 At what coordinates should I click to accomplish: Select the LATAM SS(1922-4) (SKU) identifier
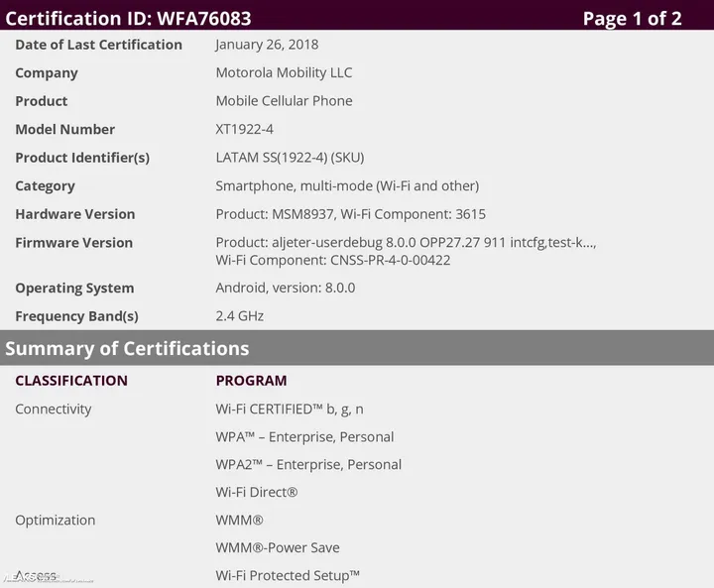coord(290,158)
